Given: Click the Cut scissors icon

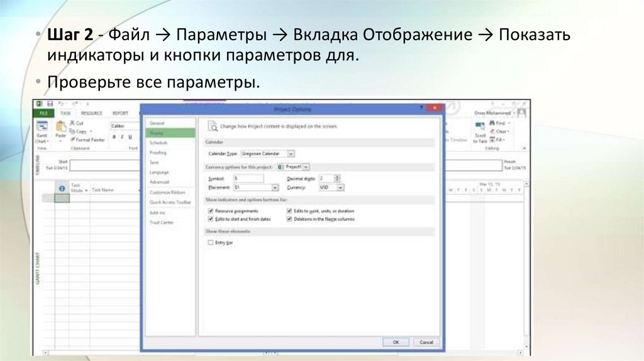Looking at the screenshot, I should 72,123.
